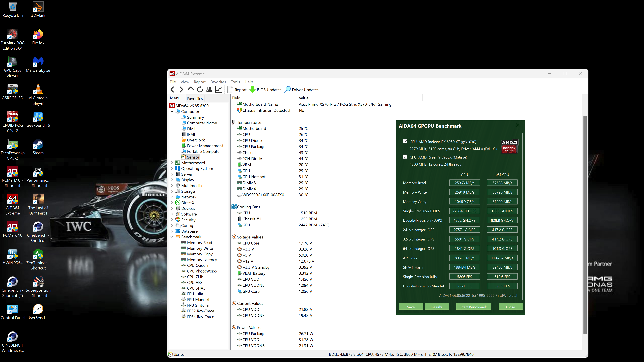The width and height of the screenshot is (644, 362).
Task: Expand the Motherboard tree node
Action: pyautogui.click(x=172, y=163)
